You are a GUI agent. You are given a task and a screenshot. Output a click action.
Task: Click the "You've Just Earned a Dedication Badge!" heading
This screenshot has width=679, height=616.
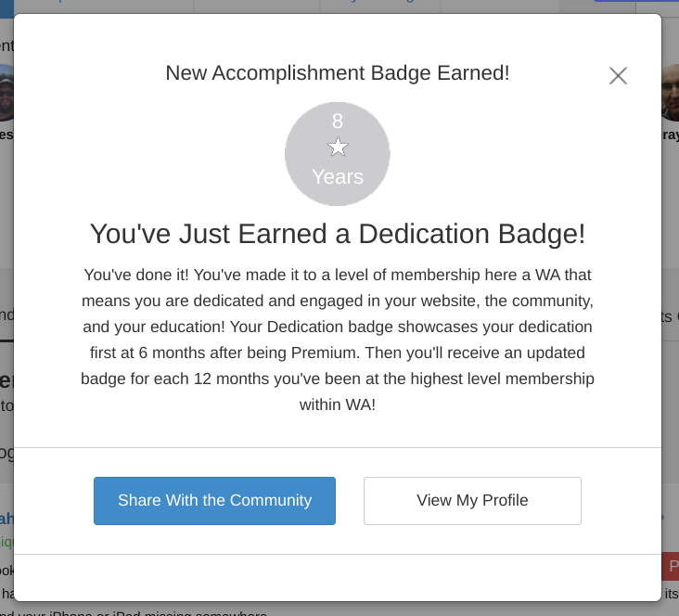(x=338, y=234)
